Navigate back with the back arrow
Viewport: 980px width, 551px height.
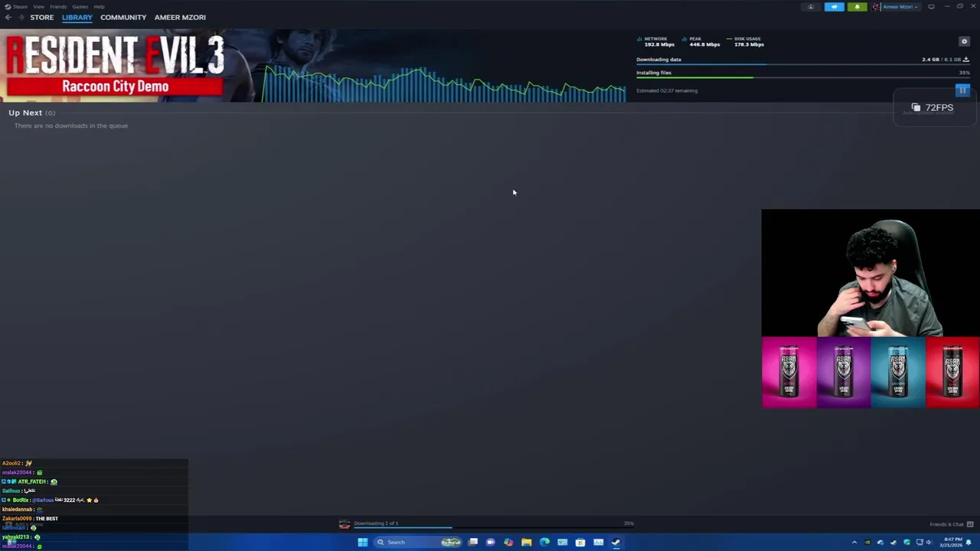[8, 17]
